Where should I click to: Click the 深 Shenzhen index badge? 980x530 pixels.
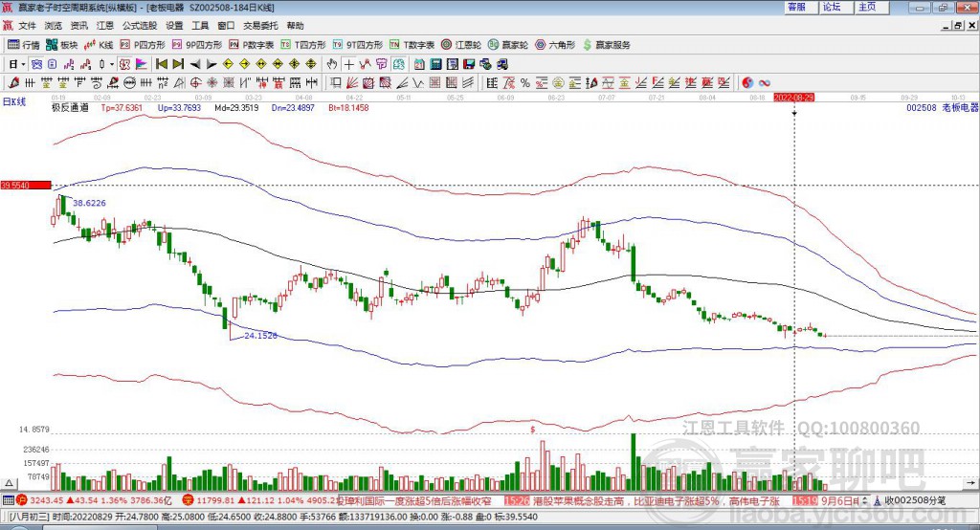(188, 500)
